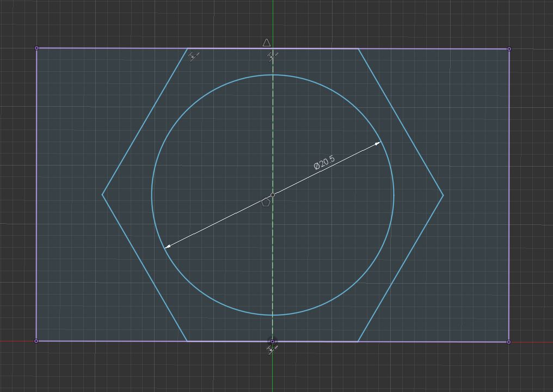The height and width of the screenshot is (392, 553).
Task: Click the constraint glyph below the origin point
Action: point(272,350)
